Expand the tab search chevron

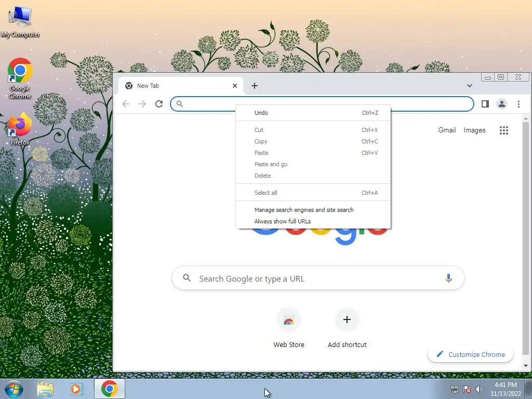(x=470, y=86)
